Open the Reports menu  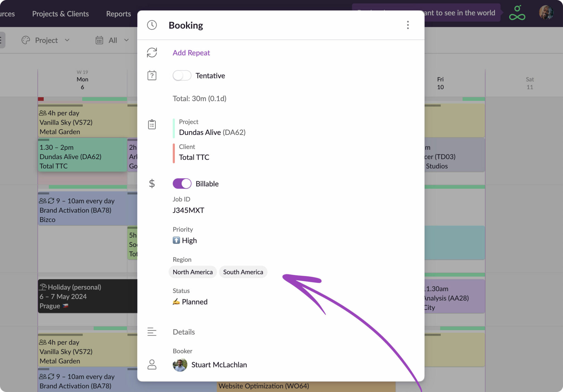[x=118, y=14]
